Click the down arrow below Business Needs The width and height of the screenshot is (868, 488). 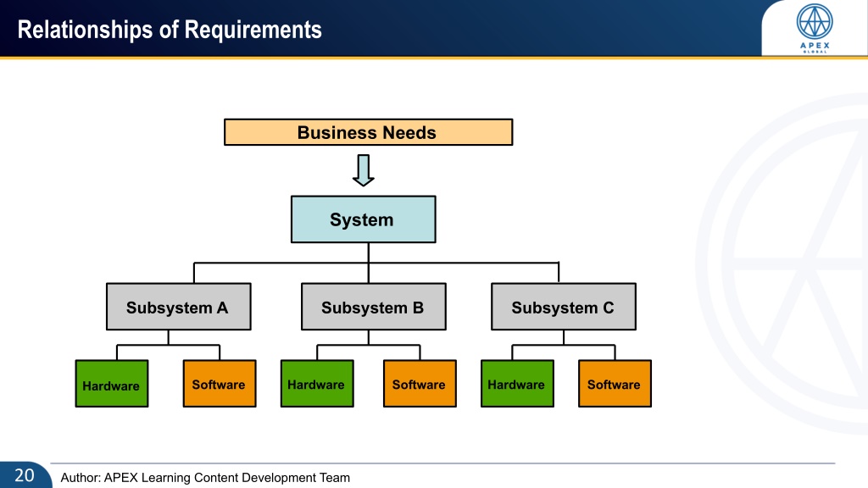(363, 170)
